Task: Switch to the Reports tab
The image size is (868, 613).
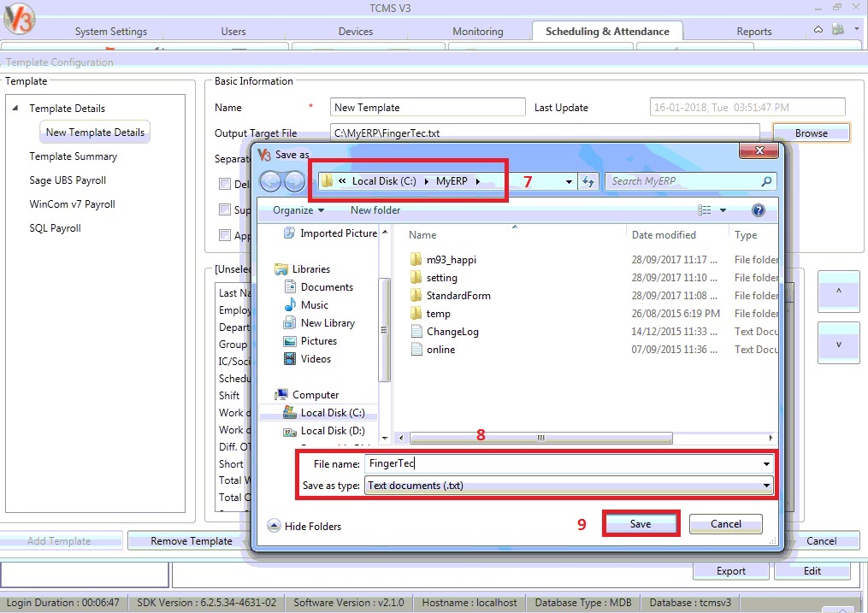Action: click(x=753, y=32)
